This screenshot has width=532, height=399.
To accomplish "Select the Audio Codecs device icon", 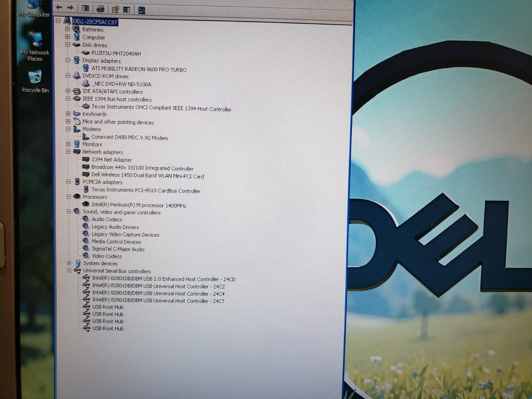I will tap(86, 219).
